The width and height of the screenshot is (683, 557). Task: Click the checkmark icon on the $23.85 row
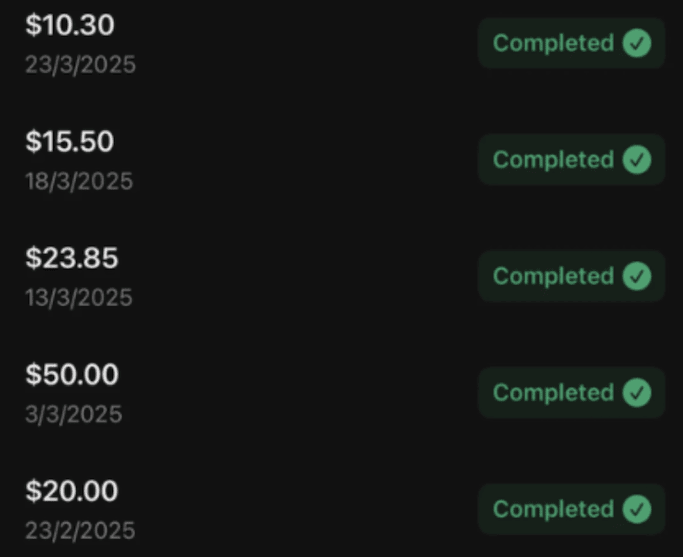click(637, 276)
